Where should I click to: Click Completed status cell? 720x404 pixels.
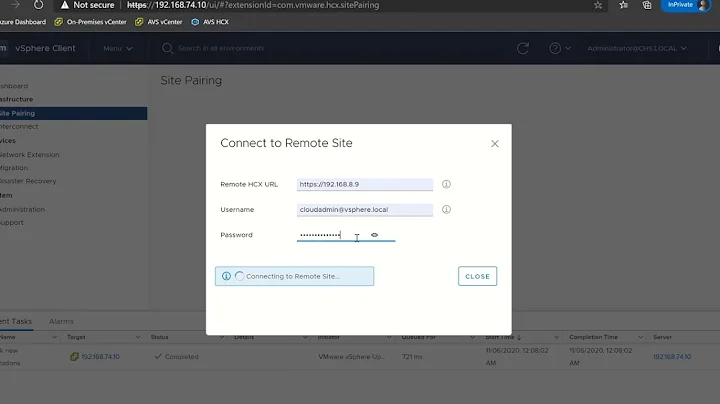[x=177, y=357]
